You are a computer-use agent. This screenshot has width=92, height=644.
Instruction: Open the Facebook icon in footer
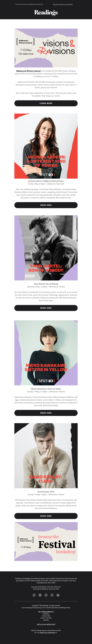(34, 595)
